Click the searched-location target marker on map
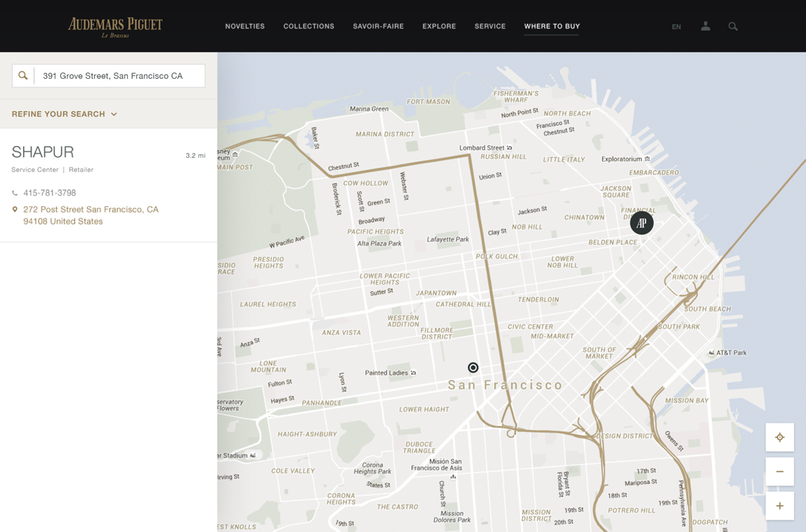The width and height of the screenshot is (806, 532). 473,367
